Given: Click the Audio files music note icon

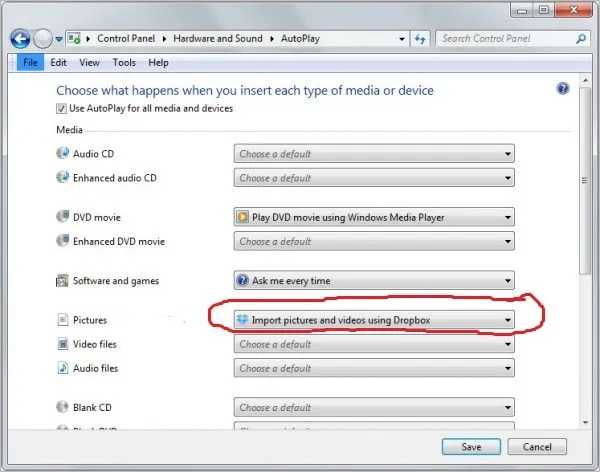Looking at the screenshot, I should (62, 368).
